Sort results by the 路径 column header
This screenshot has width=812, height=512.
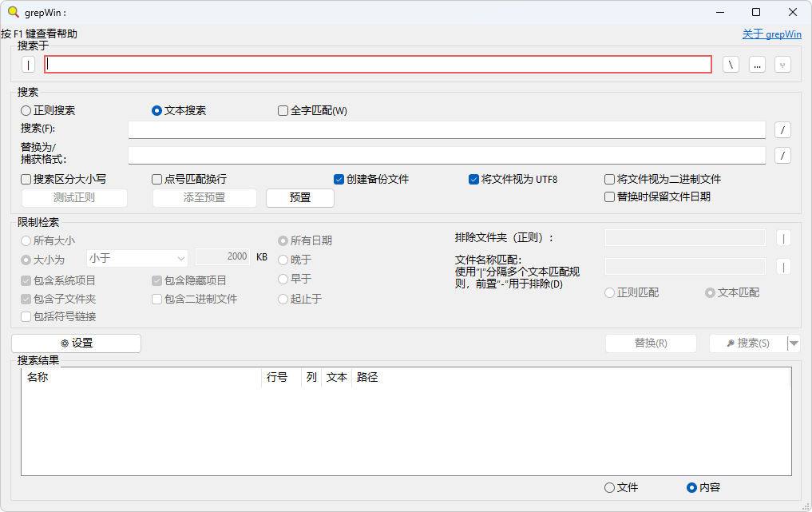click(571, 377)
